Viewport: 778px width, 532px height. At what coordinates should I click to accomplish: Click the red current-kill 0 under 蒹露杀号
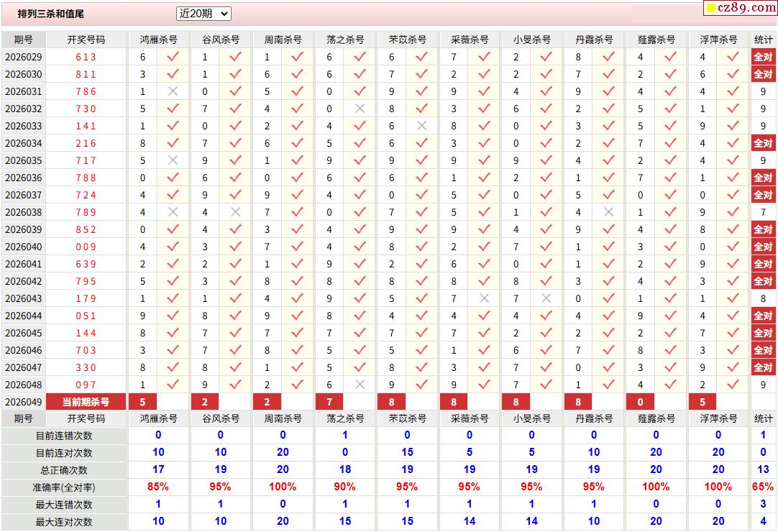(640, 402)
